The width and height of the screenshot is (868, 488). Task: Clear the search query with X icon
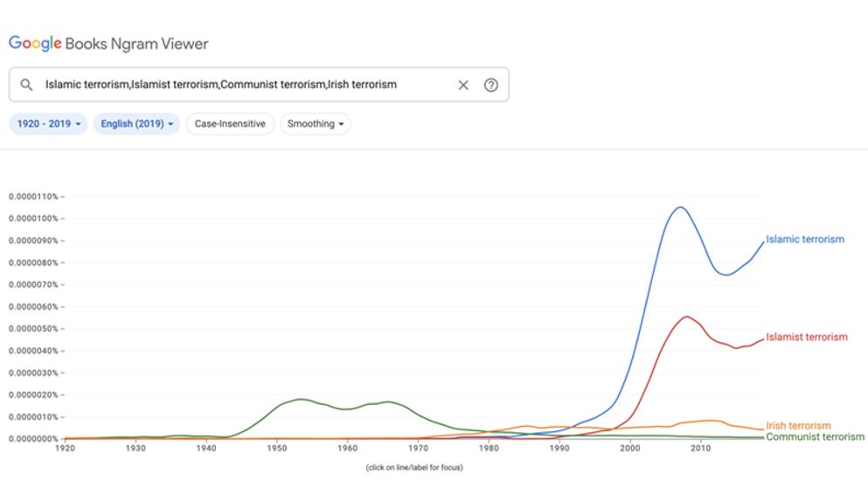[463, 85]
